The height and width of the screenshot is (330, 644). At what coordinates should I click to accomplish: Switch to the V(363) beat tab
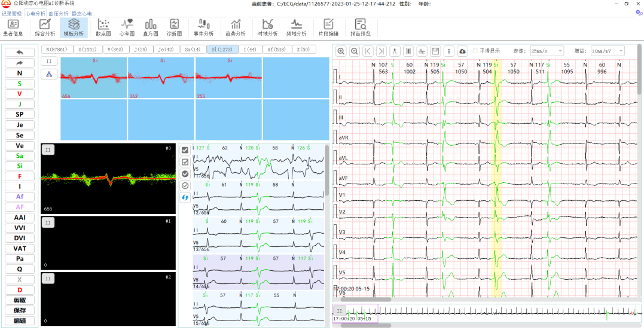click(x=117, y=49)
